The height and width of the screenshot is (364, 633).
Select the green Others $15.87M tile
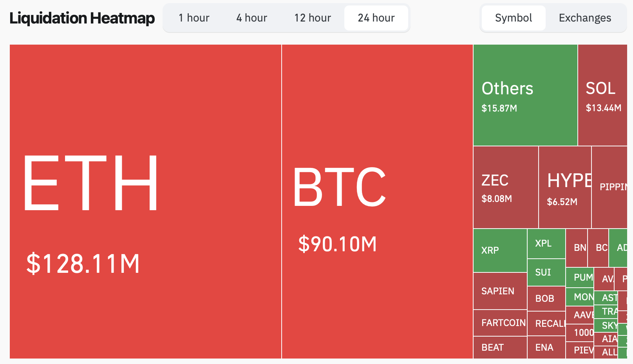pyautogui.click(x=525, y=95)
